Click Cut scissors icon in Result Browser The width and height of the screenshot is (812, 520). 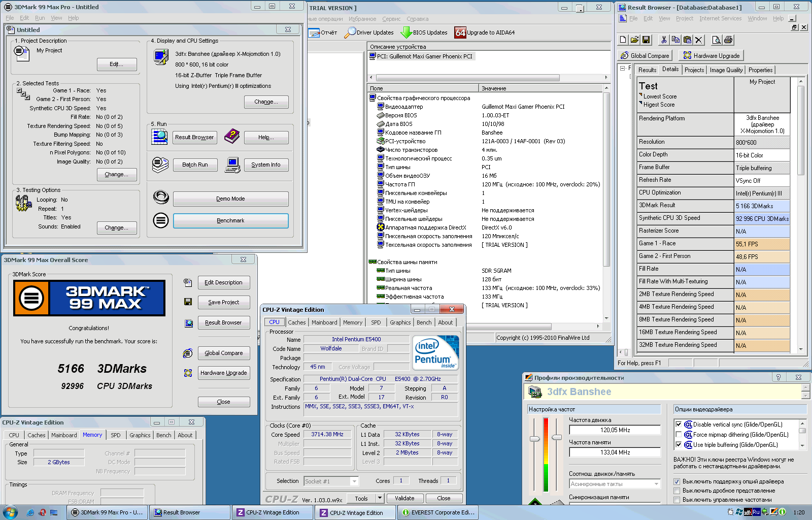tap(664, 40)
